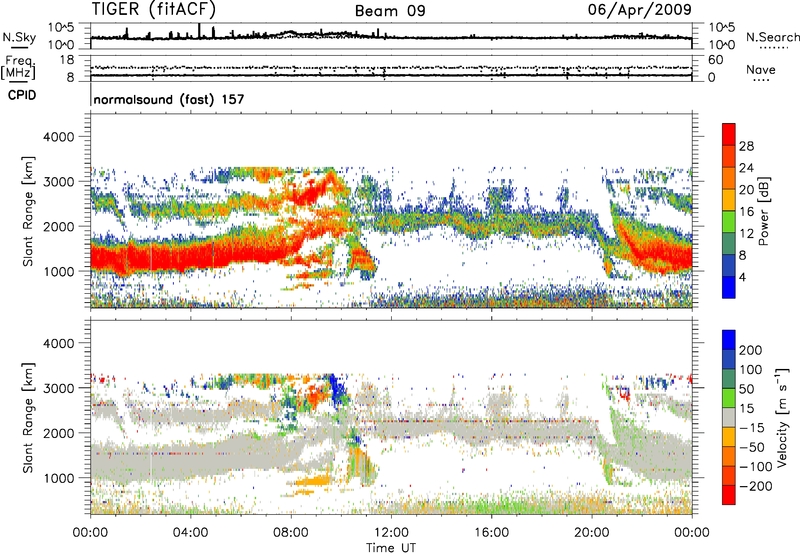Click the '16:00' time tick label
The image size is (800, 554).
click(x=491, y=533)
